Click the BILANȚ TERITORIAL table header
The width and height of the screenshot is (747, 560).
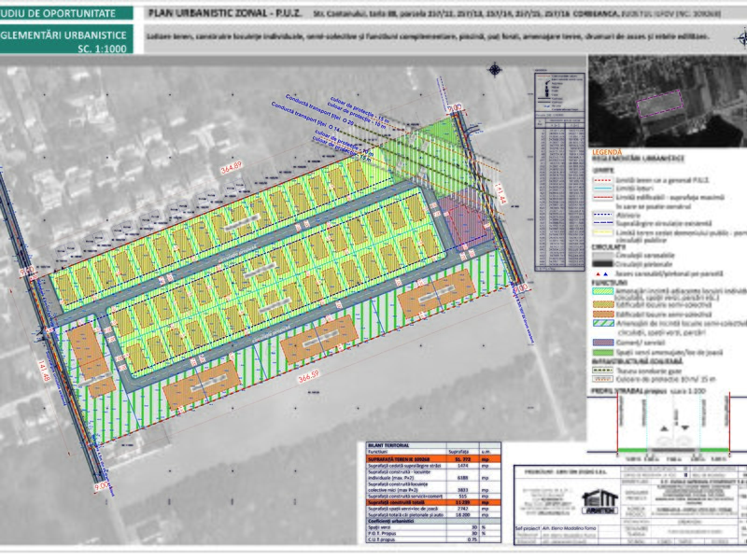click(x=390, y=445)
